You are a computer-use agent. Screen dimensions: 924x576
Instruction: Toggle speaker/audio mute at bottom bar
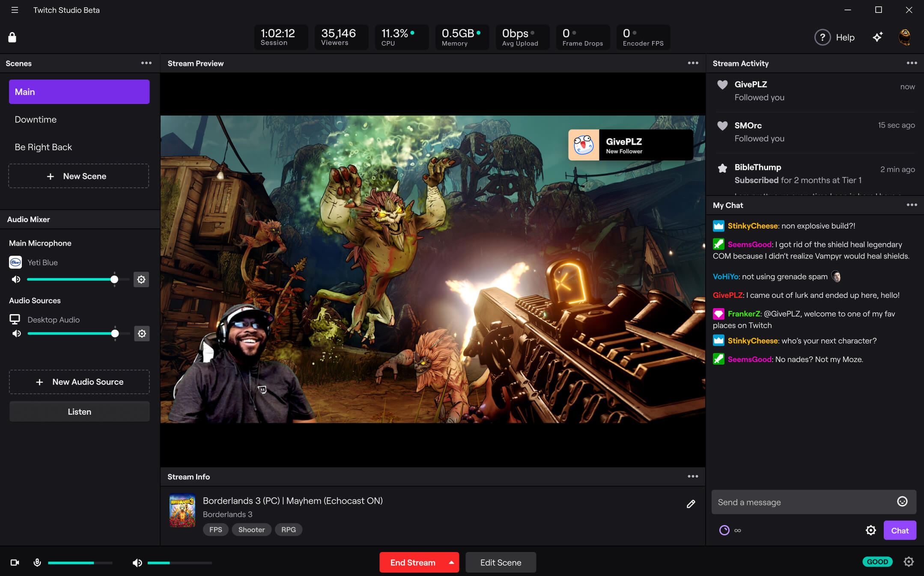click(x=137, y=562)
